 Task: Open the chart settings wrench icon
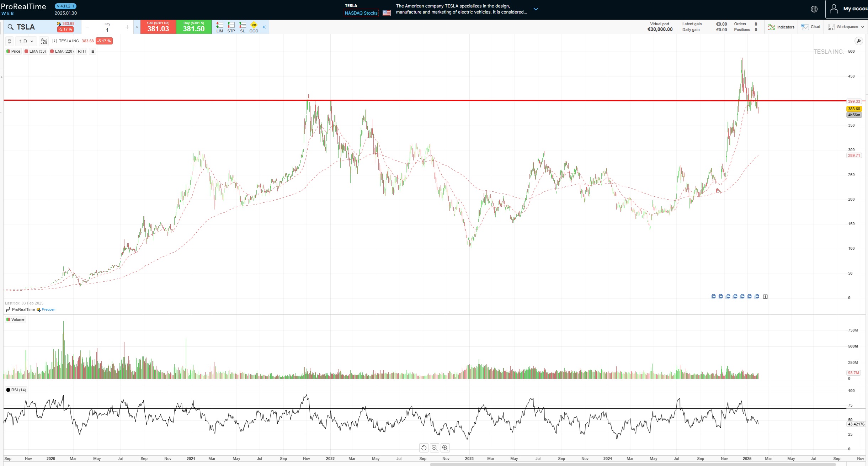pos(858,41)
